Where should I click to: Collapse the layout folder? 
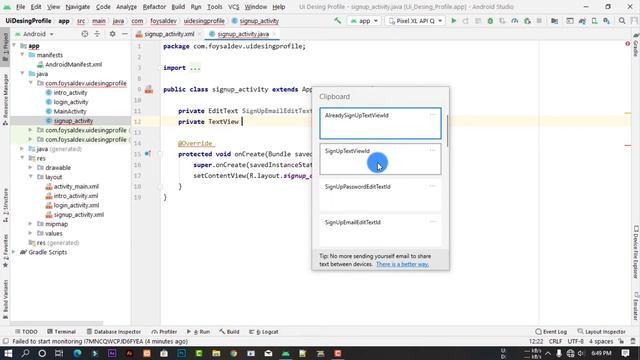31,177
